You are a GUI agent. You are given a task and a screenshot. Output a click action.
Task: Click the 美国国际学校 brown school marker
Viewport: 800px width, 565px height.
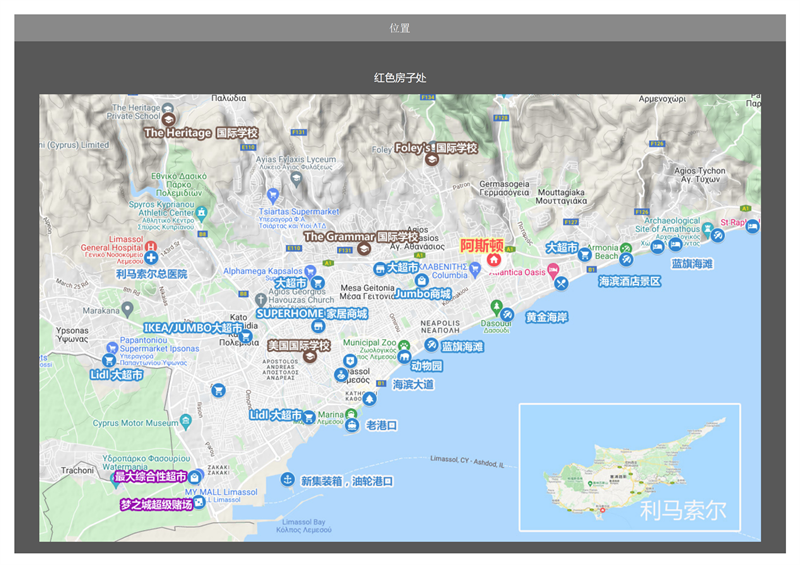point(309,356)
